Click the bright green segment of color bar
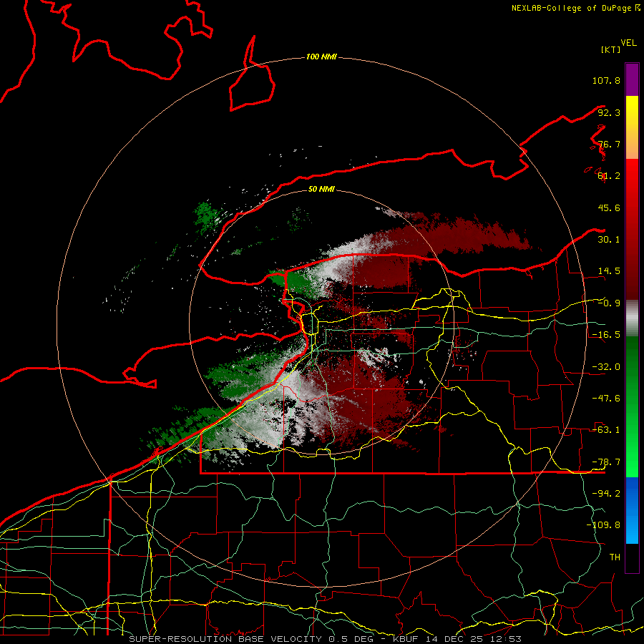 point(632,406)
